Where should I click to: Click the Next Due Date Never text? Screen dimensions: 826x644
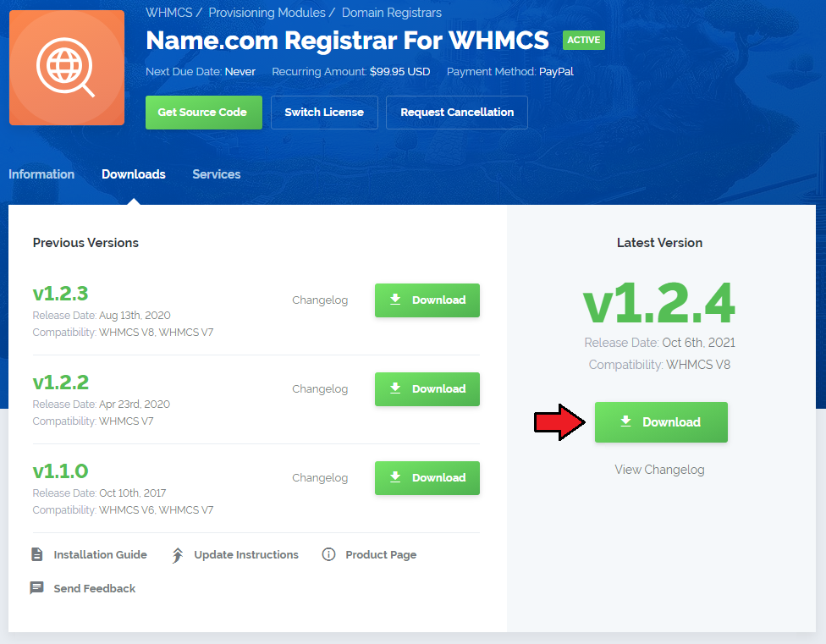[201, 72]
